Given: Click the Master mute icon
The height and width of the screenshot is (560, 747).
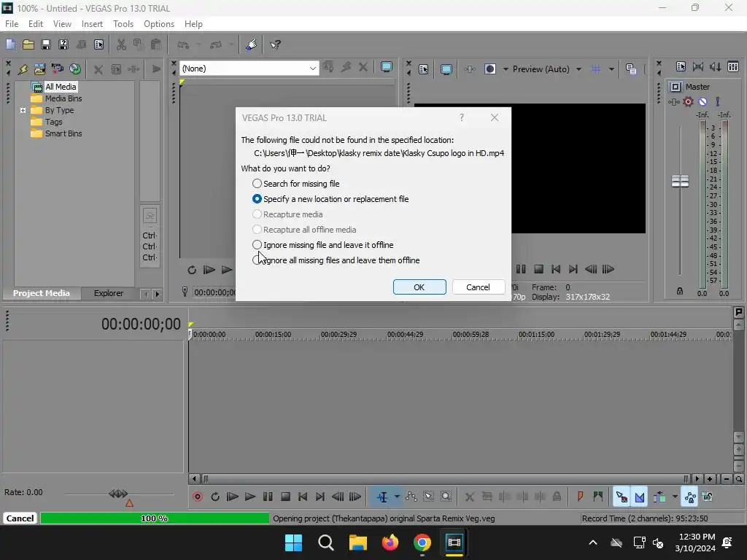Looking at the screenshot, I should (x=703, y=101).
